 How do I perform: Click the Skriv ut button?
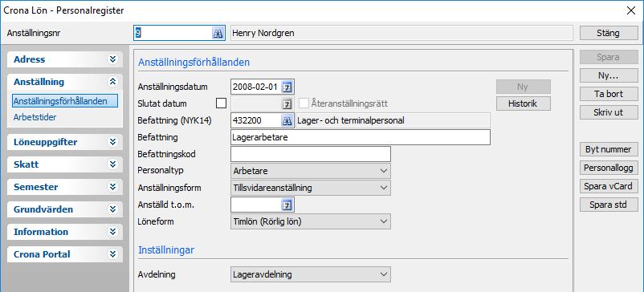pyautogui.click(x=609, y=112)
